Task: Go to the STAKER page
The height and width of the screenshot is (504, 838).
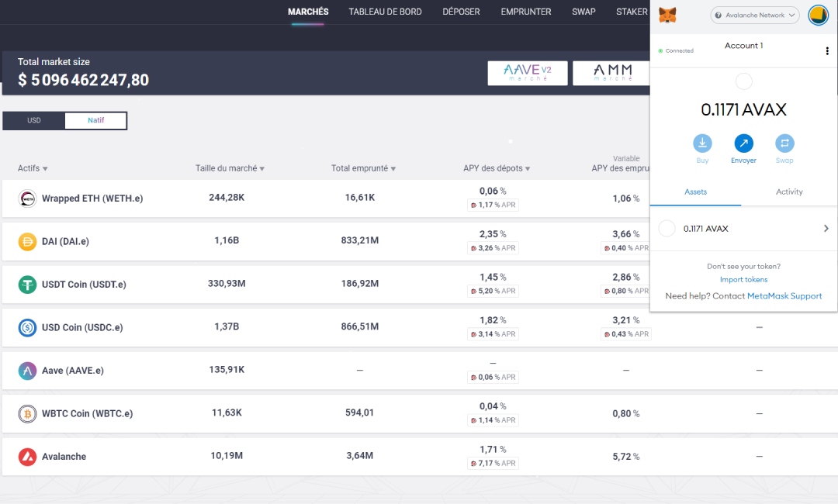Action: click(632, 12)
